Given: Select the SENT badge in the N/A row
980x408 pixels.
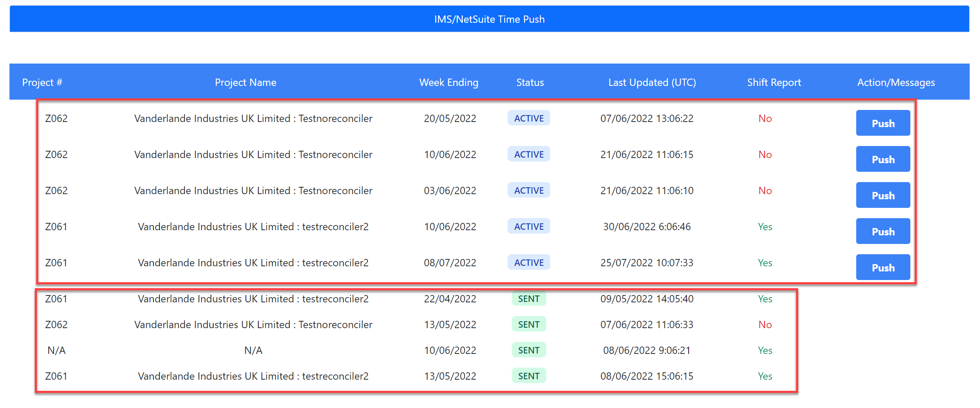Looking at the screenshot, I should [x=529, y=350].
